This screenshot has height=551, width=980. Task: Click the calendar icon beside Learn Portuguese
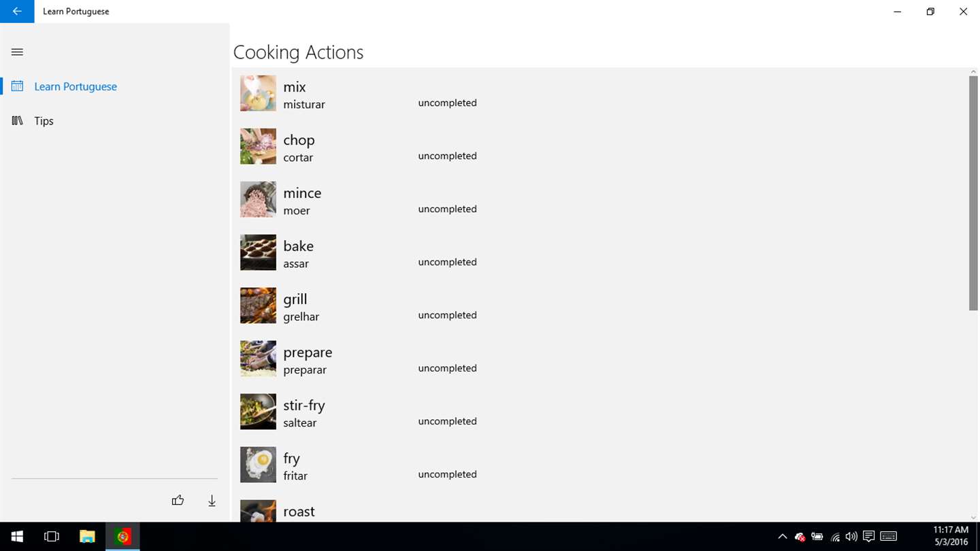[17, 86]
